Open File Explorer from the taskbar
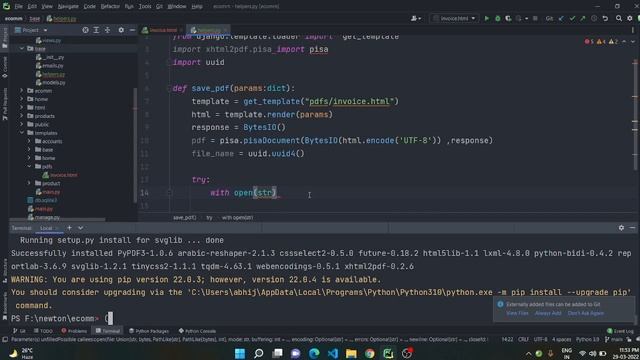 click(x=351, y=353)
